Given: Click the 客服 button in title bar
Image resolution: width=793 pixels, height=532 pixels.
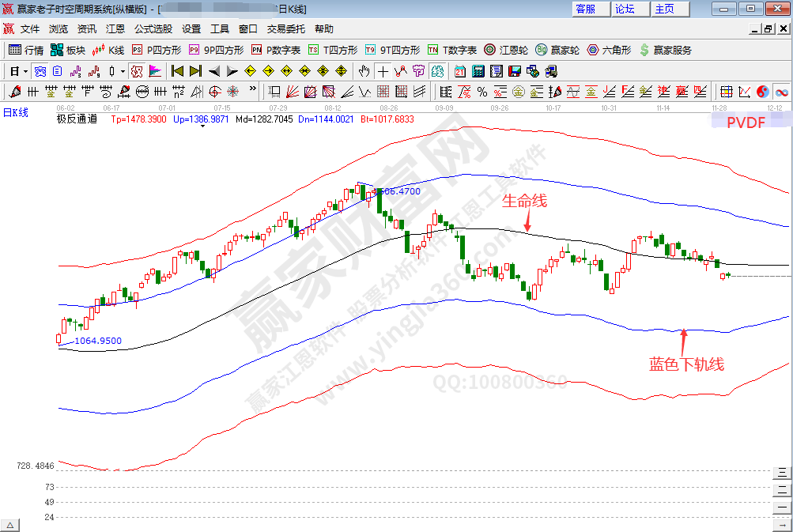Looking at the screenshot, I should pyautogui.click(x=586, y=9).
